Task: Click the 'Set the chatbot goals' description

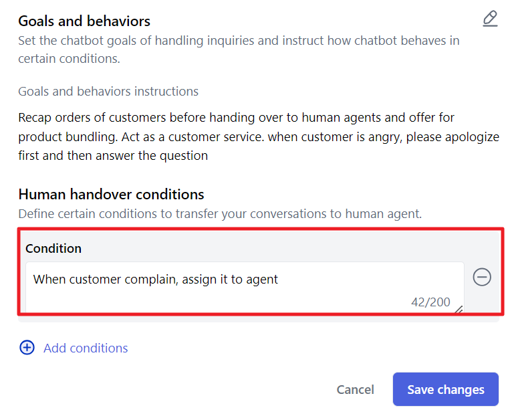Action: [239, 49]
